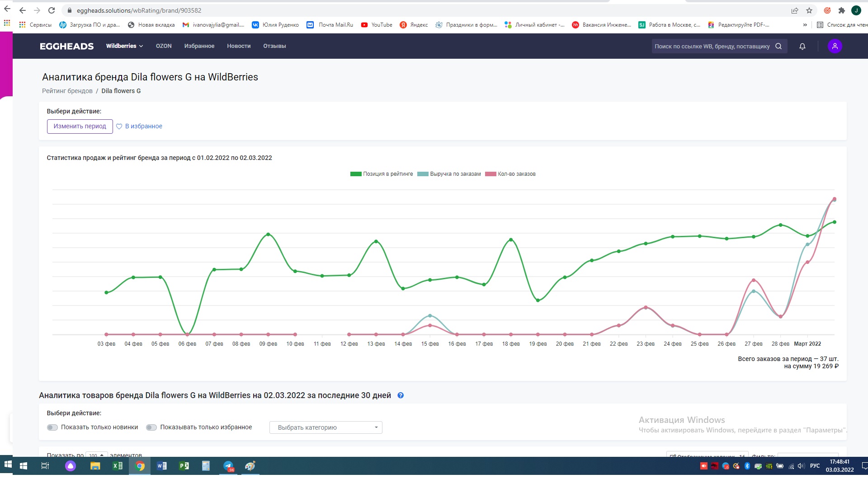The width and height of the screenshot is (868, 488).
Task: Open the Рейтинг брендов breadcrumb link
Action: click(x=67, y=91)
